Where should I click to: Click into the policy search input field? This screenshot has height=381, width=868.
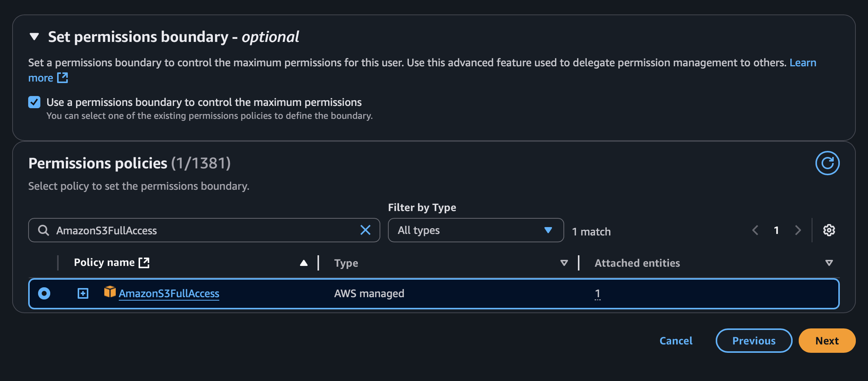coord(202,230)
